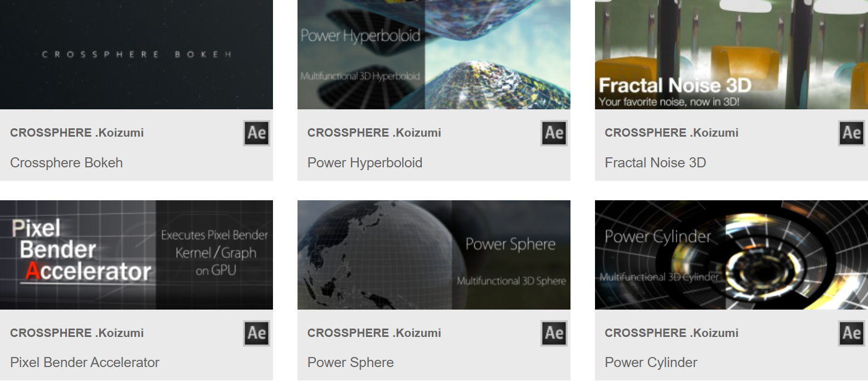868x381 pixels.
Task: Select the Ae icon on Power Cylinder card
Action: [851, 333]
